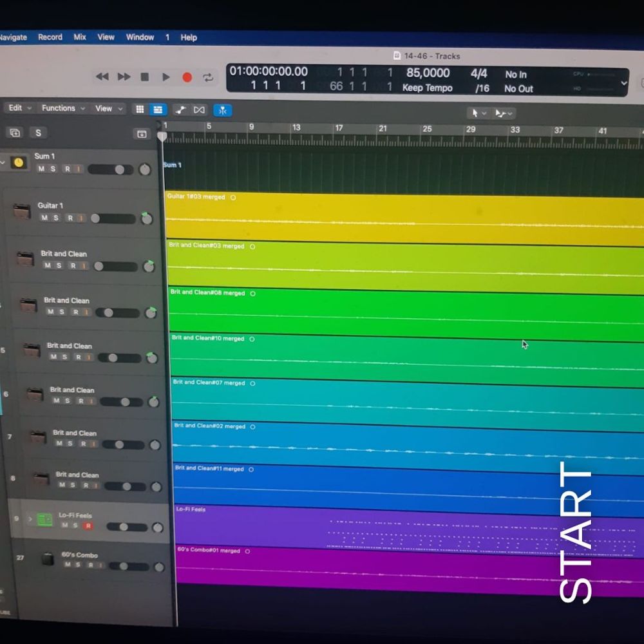Image resolution: width=644 pixels, height=644 pixels.
Task: Toggle global Solo S button
Action: (x=38, y=133)
